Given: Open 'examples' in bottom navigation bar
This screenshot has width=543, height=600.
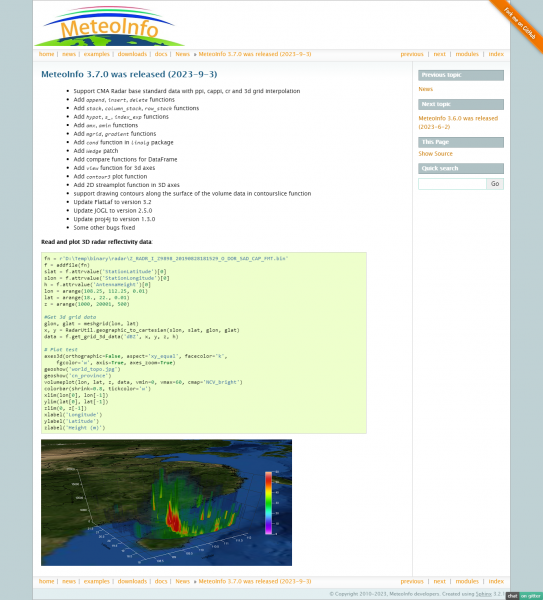Looking at the screenshot, I should (x=96, y=581).
